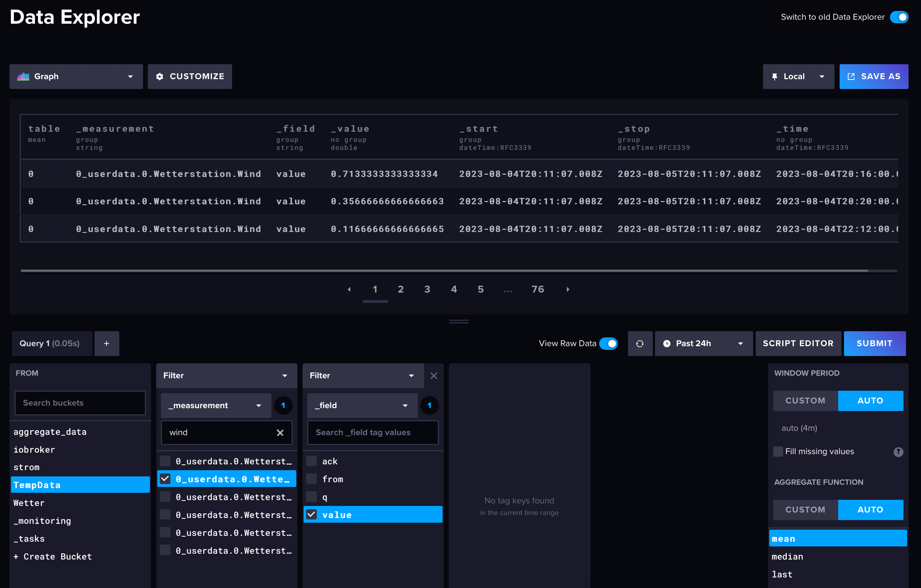
Task: Switch Aggregate Function to CUSTOM
Action: [x=805, y=510]
